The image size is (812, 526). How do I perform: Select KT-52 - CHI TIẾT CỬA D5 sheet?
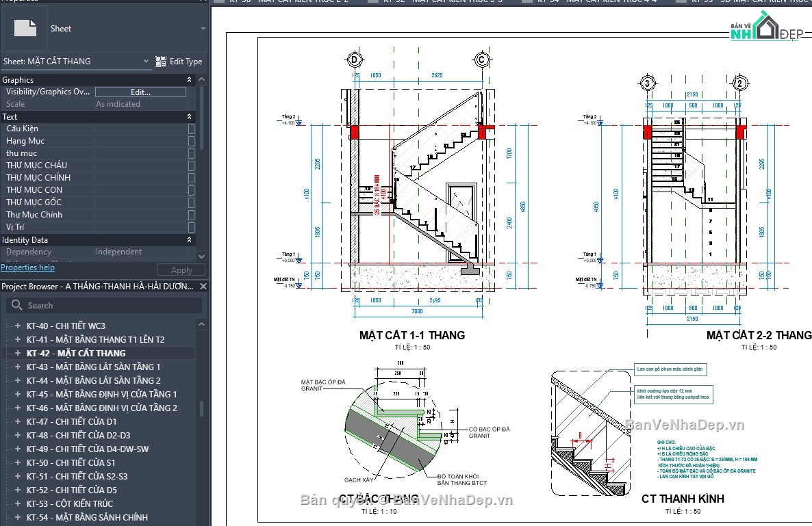click(71, 490)
